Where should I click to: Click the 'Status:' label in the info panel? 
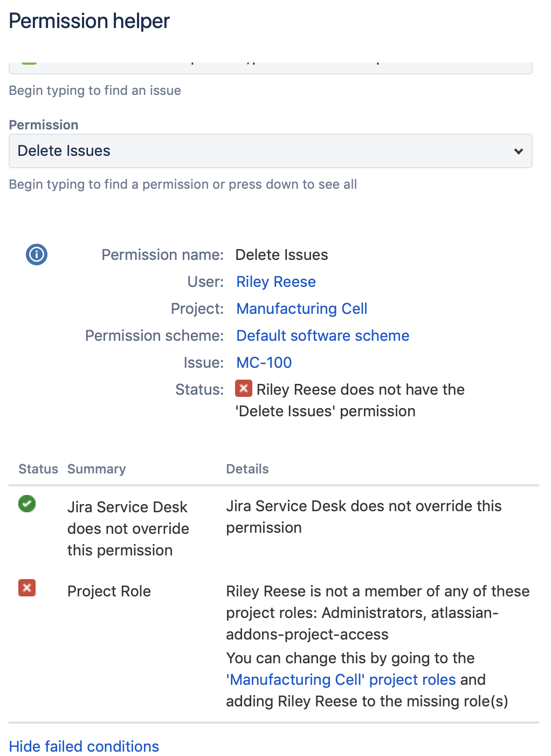[199, 389]
